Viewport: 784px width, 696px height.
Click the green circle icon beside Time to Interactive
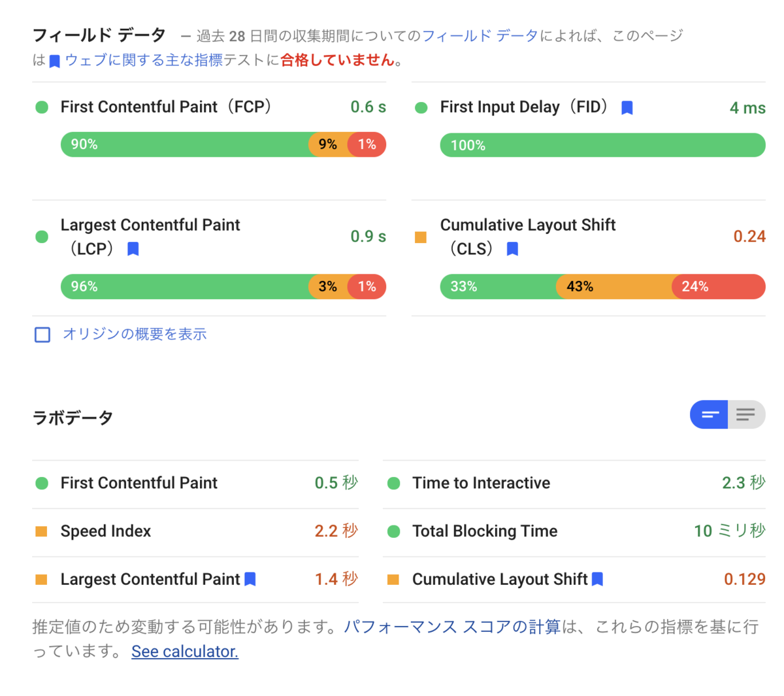point(393,483)
